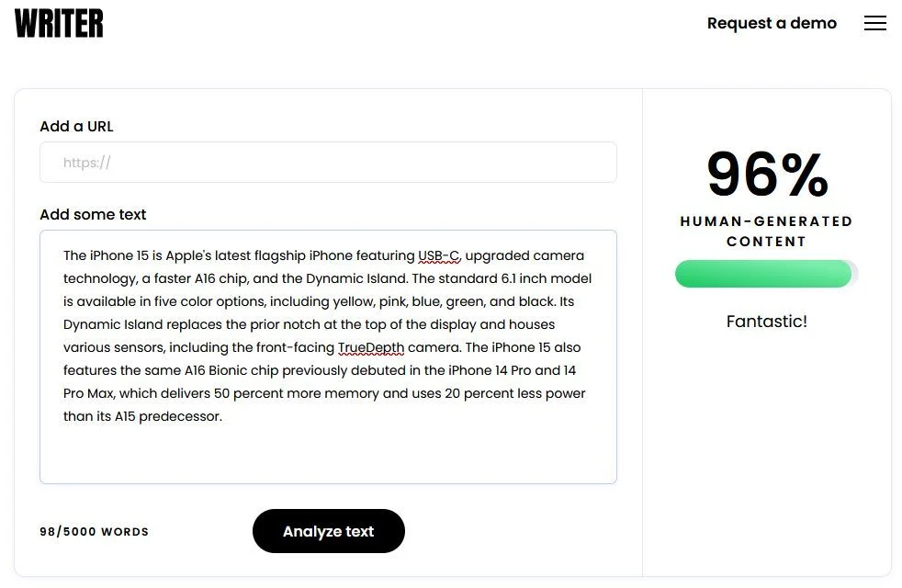Open the hamburger menu icon
902x588 pixels.
pos(874,24)
